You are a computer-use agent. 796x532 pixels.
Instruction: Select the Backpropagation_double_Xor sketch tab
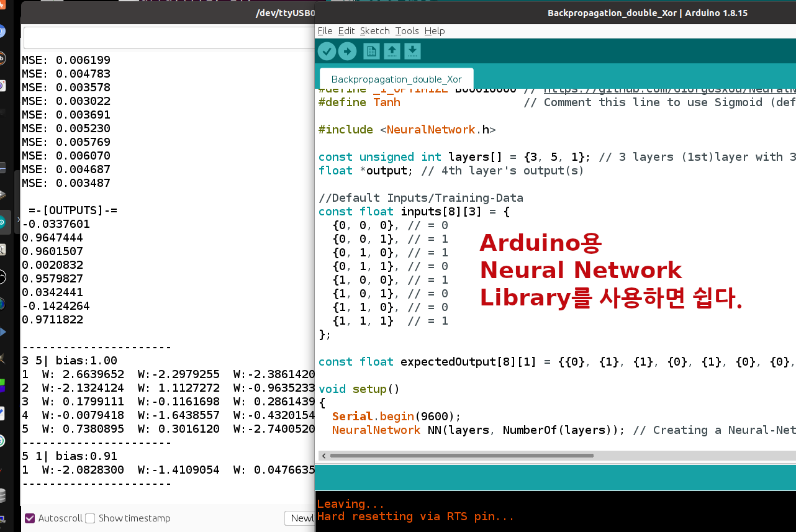pyautogui.click(x=396, y=79)
